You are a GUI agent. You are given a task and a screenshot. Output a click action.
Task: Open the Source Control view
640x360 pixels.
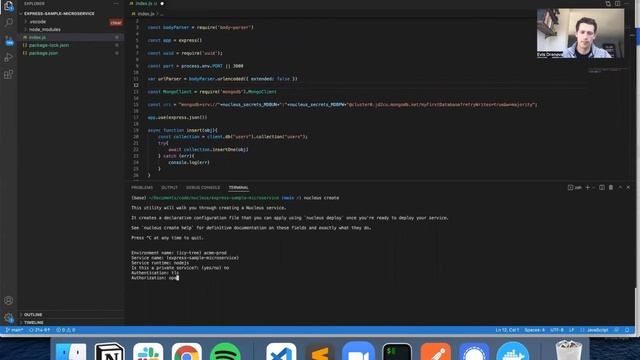pos(8,40)
